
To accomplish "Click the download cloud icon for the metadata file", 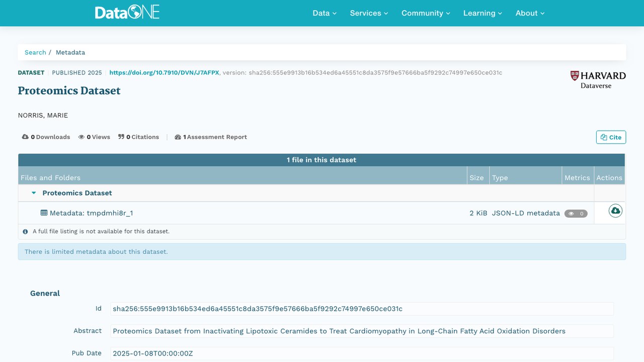I will coord(615,211).
